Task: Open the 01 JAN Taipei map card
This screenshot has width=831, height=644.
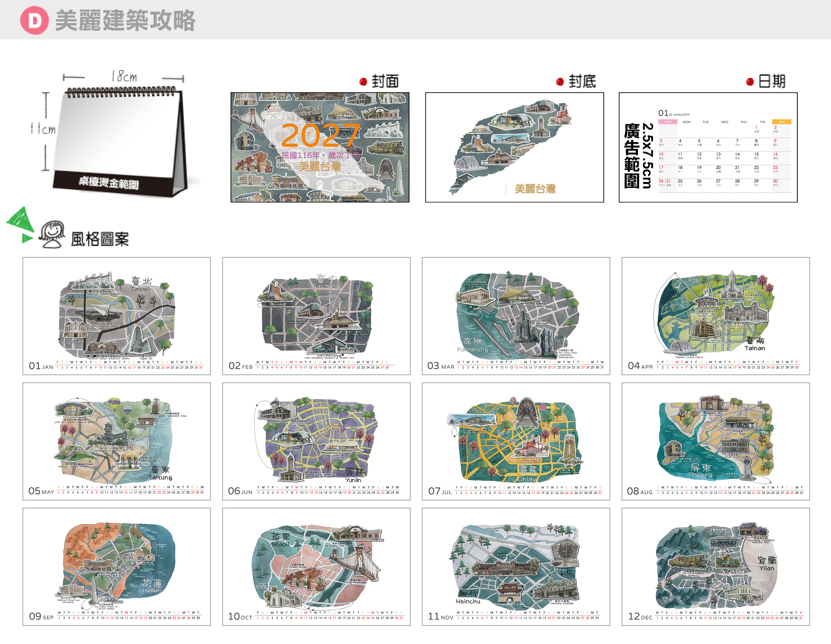Action: (x=117, y=316)
